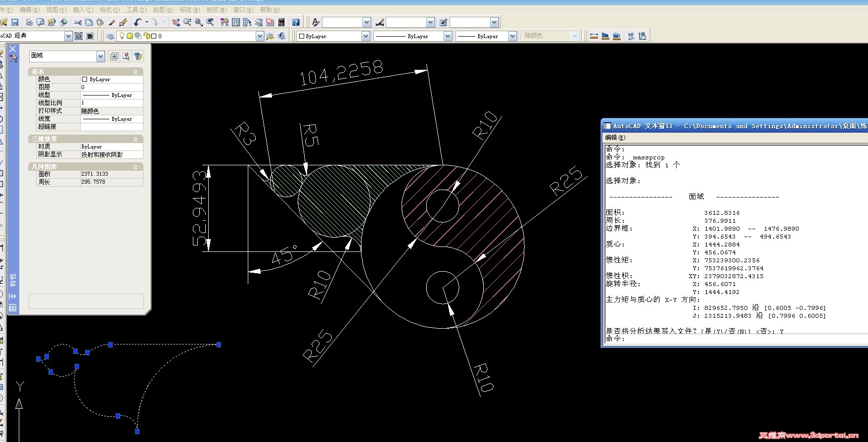The image size is (868, 442).
Task: Toggle layer 0 freeze sun icon
Action: click(130, 36)
